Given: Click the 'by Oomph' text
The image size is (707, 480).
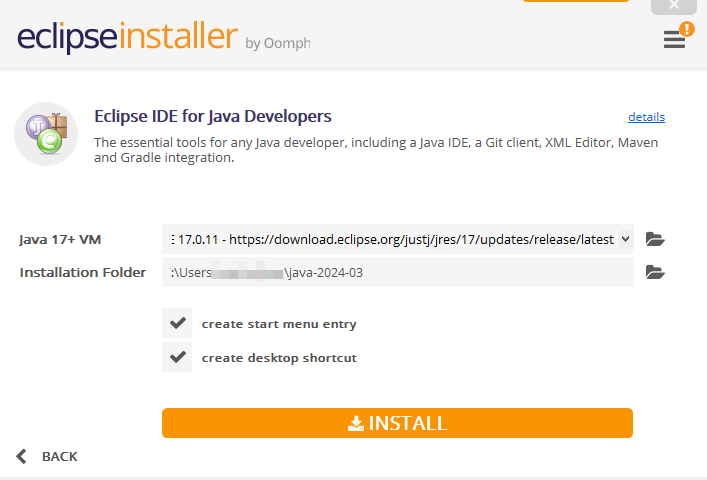Looking at the screenshot, I should (x=278, y=43).
